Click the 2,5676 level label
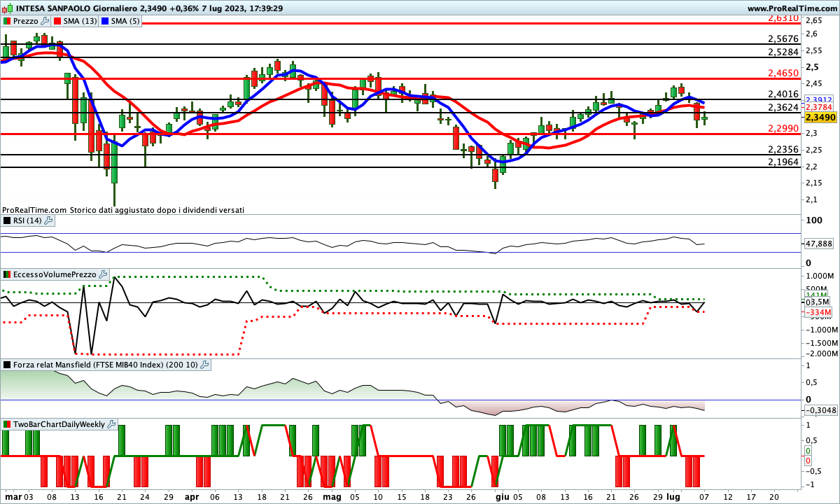840x504 pixels. click(x=783, y=38)
